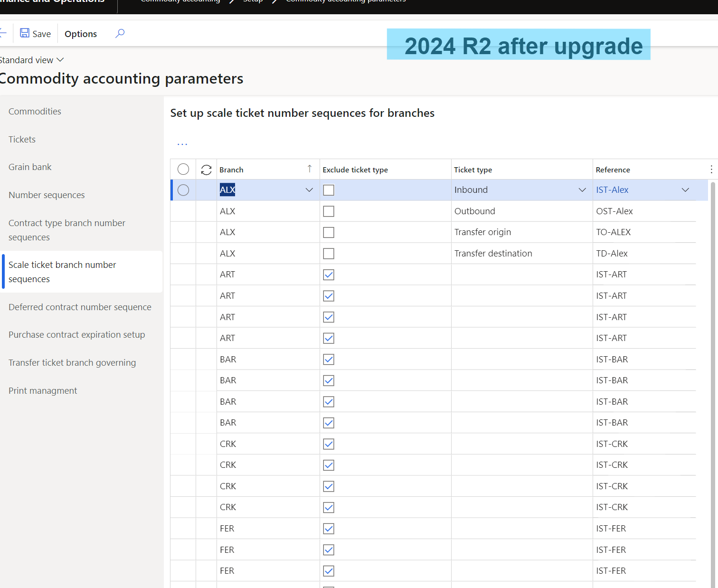Switch to Number sequences tab
The height and width of the screenshot is (588, 718).
point(47,195)
